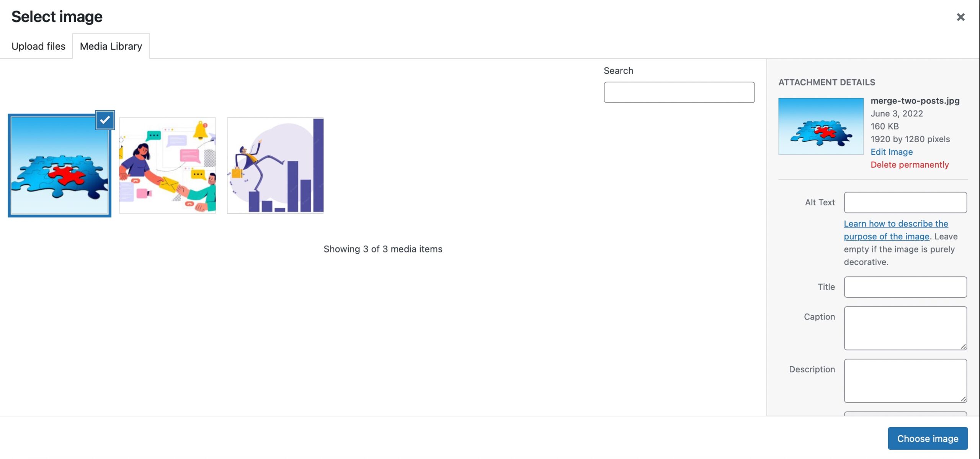Click the Choose image button
The image size is (980, 459).
[928, 438]
